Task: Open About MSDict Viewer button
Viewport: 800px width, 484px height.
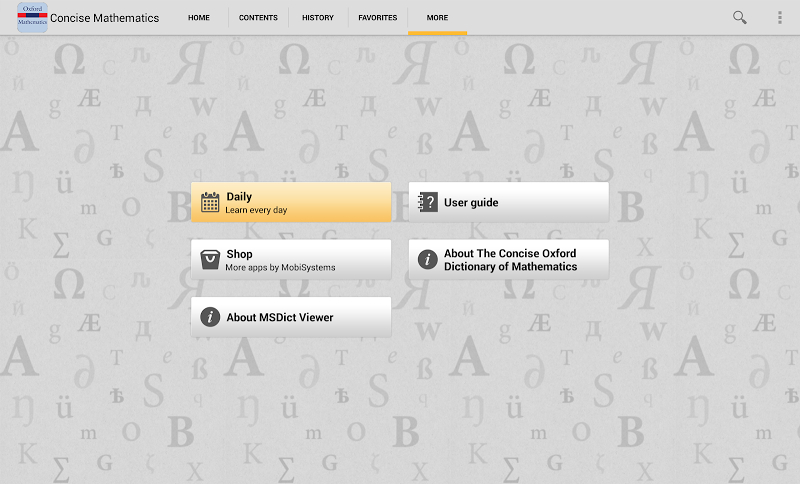Action: [291, 317]
